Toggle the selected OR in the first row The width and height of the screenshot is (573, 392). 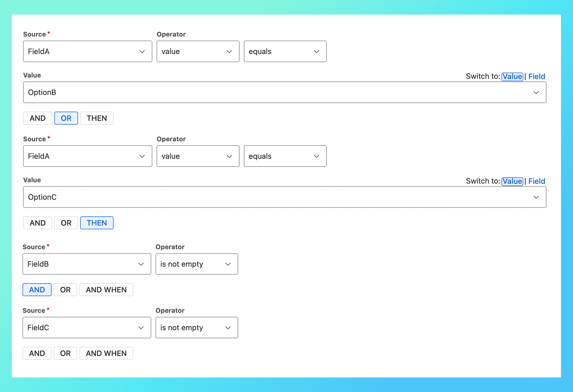click(66, 118)
